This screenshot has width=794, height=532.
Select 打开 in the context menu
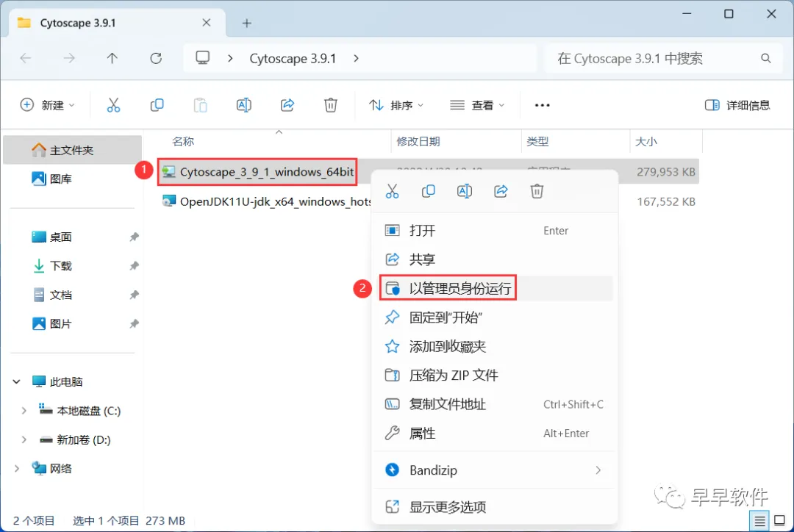pos(495,231)
